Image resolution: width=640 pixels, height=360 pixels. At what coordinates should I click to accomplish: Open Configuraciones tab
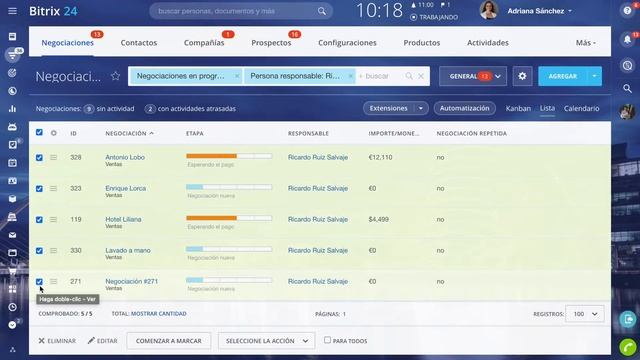point(347,42)
